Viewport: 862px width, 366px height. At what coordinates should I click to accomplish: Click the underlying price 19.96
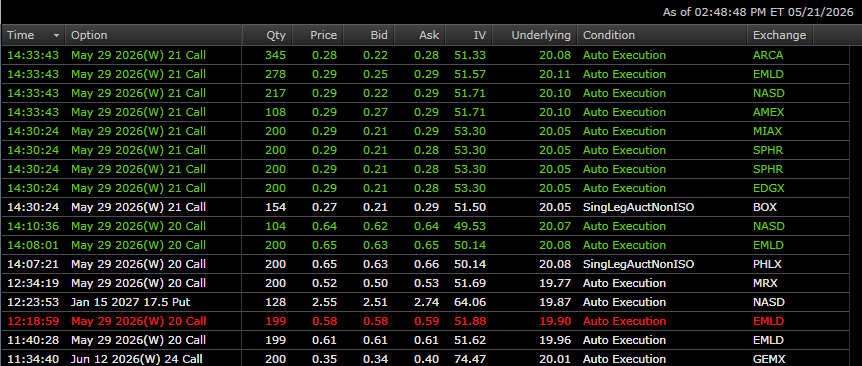tap(555, 340)
